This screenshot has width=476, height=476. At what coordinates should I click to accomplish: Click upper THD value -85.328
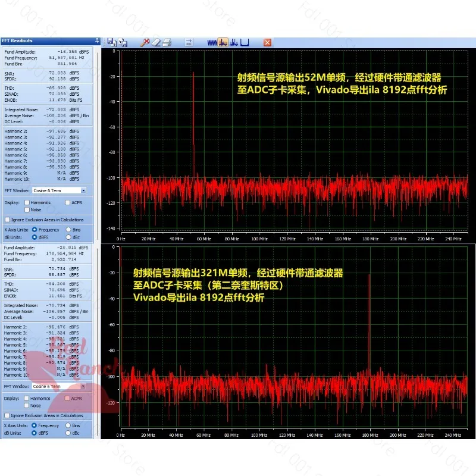tap(56, 88)
